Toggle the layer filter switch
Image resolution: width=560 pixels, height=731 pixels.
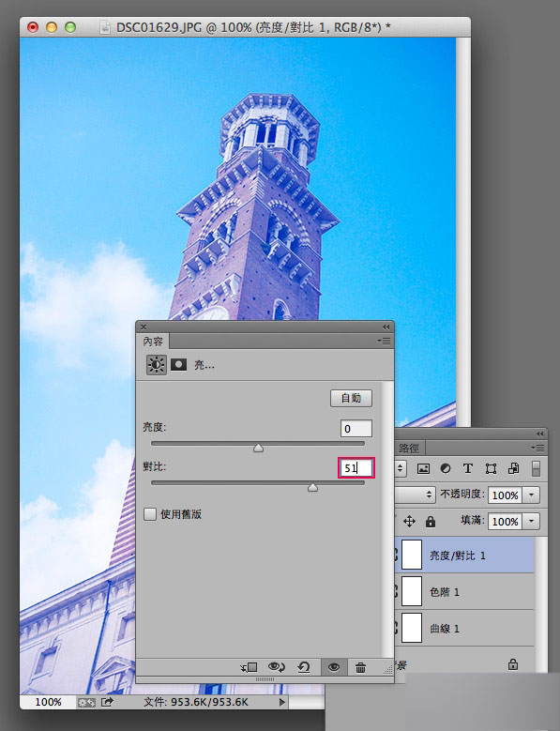point(536,469)
